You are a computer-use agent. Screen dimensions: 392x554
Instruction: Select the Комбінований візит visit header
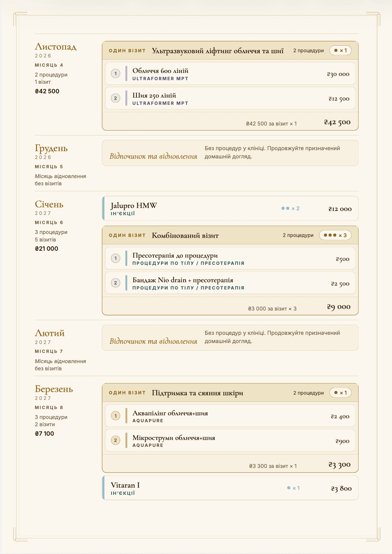pos(230,235)
